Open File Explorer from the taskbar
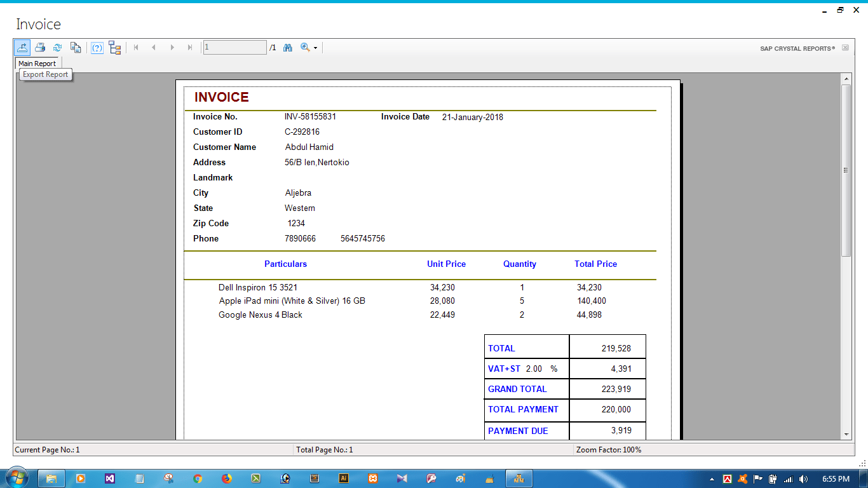This screenshot has width=868, height=488. coord(51,478)
